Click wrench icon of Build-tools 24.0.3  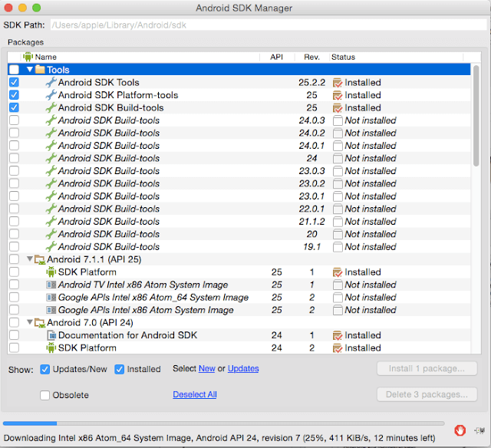click(x=51, y=120)
